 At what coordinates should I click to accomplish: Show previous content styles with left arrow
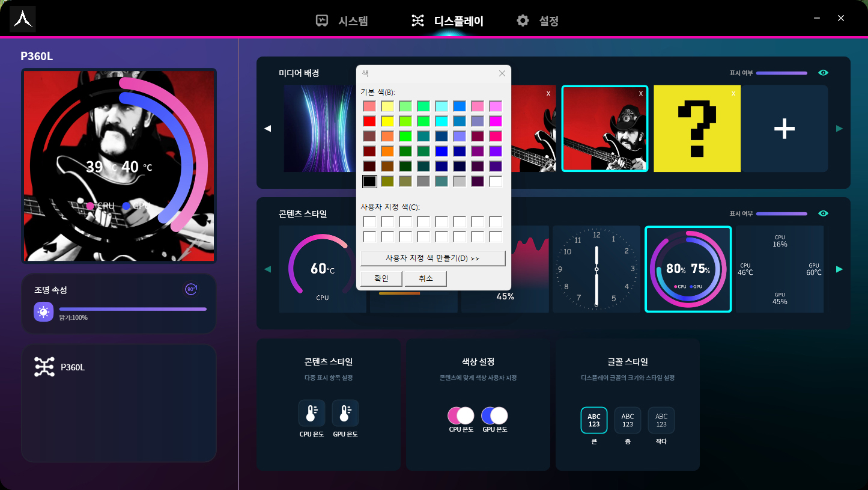(268, 269)
